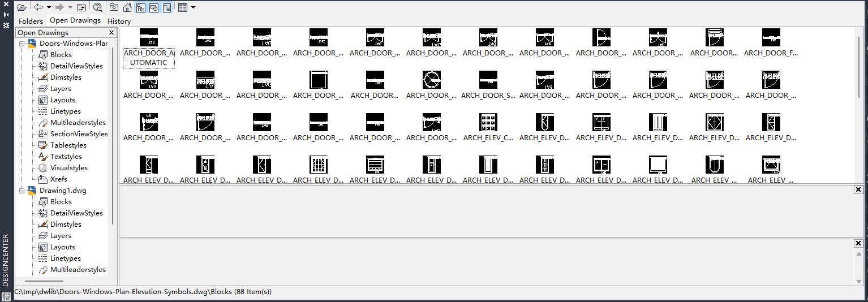Collapse the Drawing1.dwg tree node

[22, 191]
